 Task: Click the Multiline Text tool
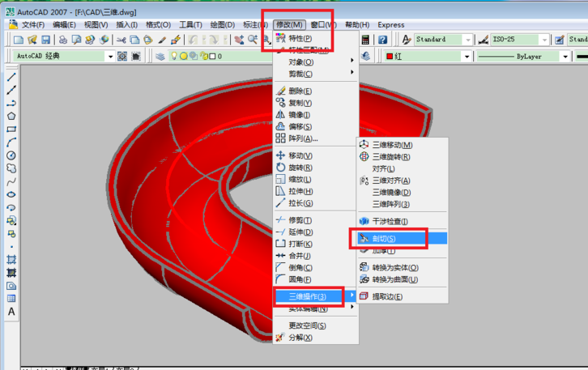pos(11,312)
